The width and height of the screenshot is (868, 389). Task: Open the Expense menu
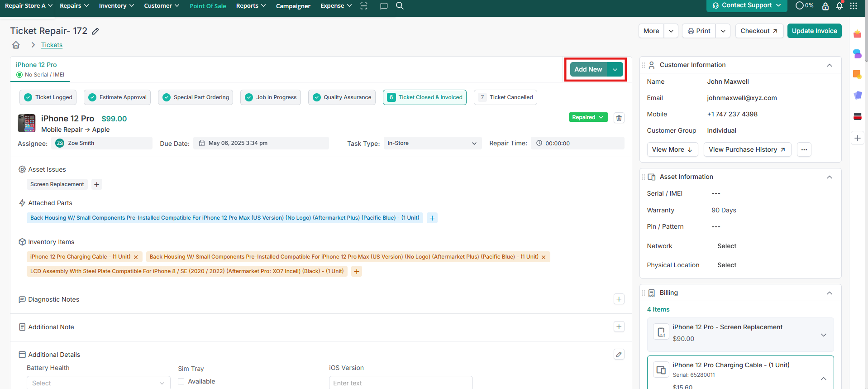tap(336, 6)
